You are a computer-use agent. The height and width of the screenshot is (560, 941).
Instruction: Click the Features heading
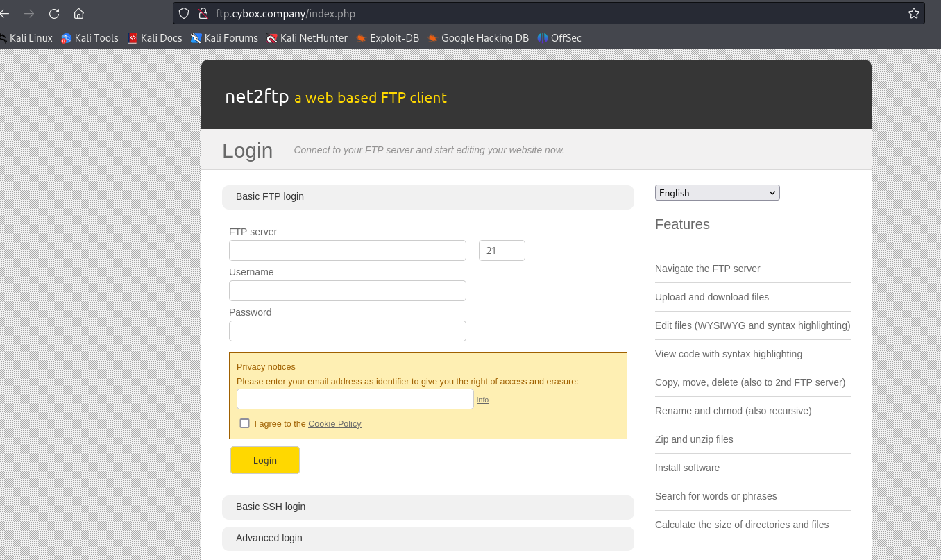[682, 224]
